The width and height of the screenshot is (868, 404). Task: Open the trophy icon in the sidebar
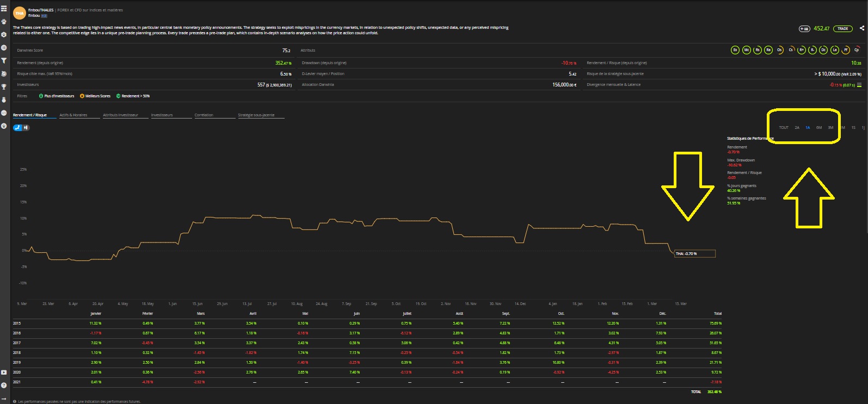point(4,87)
